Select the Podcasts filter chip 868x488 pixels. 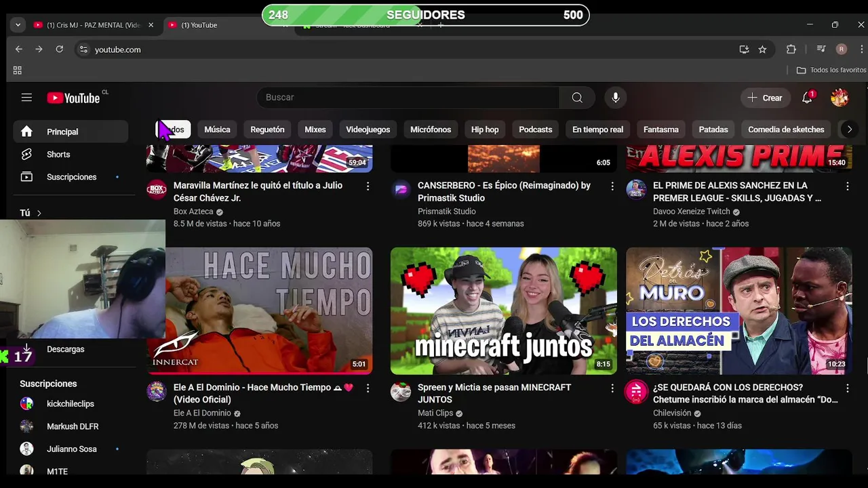536,129
